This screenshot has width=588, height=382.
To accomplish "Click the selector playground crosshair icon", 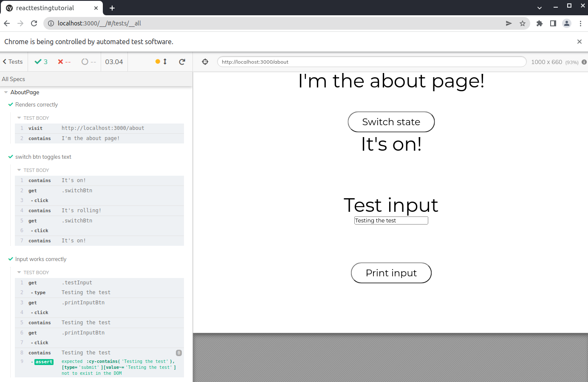I will click(x=205, y=62).
